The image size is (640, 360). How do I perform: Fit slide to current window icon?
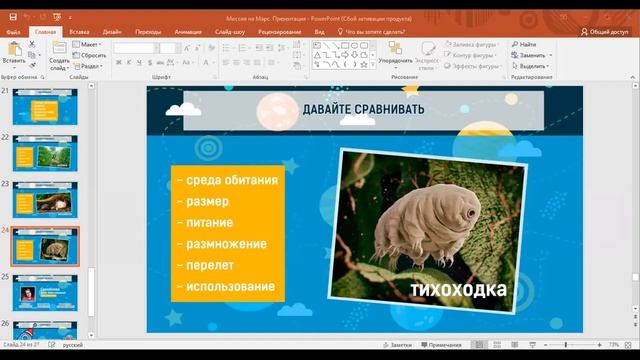pyautogui.click(x=628, y=345)
